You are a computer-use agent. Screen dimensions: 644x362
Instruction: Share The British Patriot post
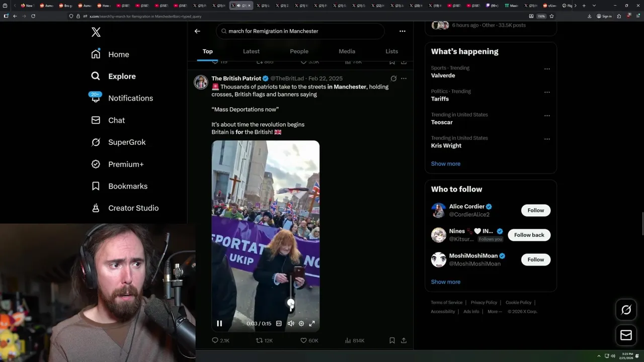(404, 340)
